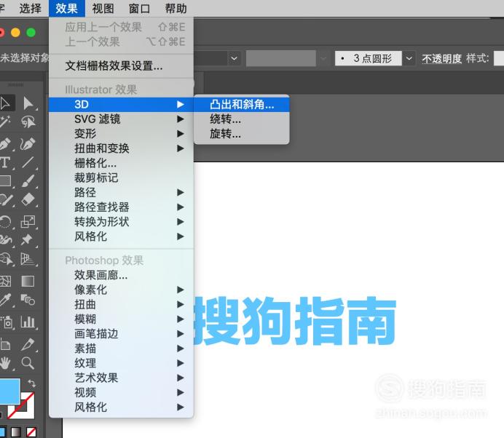Choose 旋转... from 3D submenu
Viewport: 504px width, 438px height.
click(242, 134)
